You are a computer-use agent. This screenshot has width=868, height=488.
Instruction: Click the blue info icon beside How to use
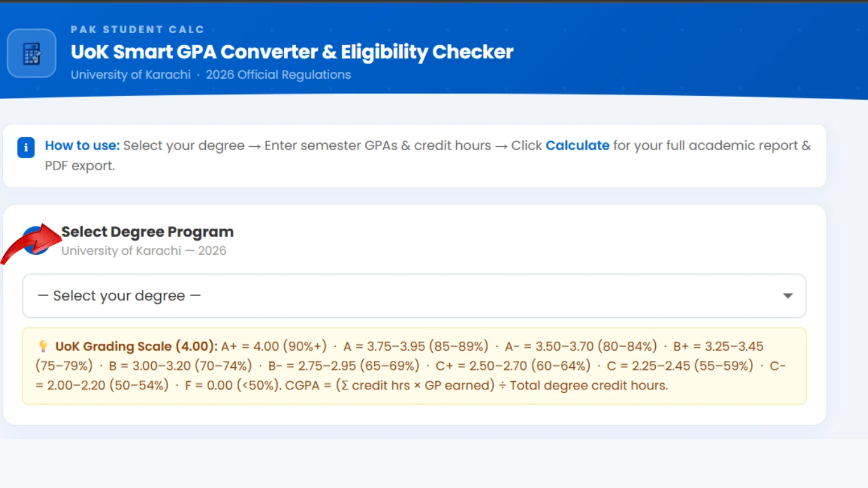26,149
